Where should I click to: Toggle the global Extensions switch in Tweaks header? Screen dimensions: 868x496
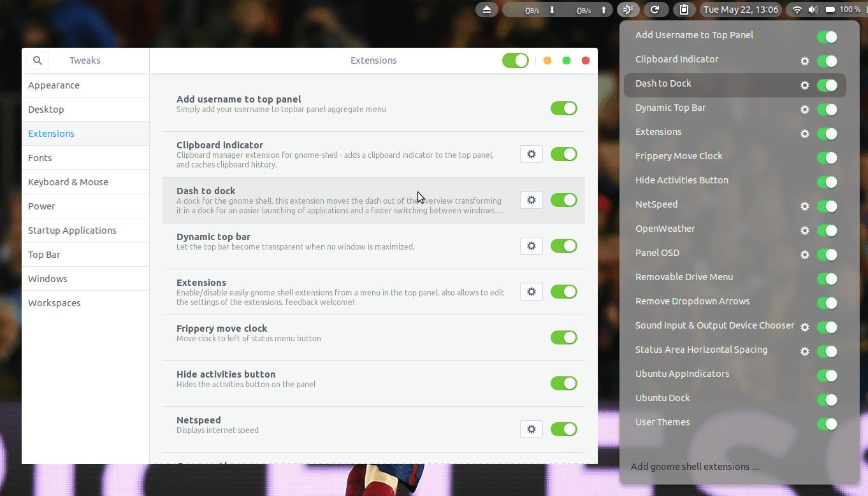point(516,60)
